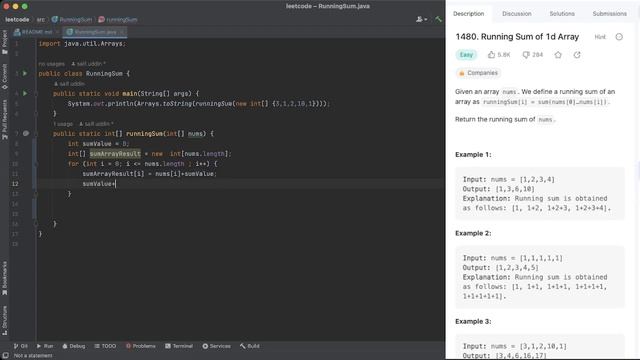This screenshot has width=640, height=360.
Task: Click the 'no usages' inlay hint
Action: (x=51, y=64)
